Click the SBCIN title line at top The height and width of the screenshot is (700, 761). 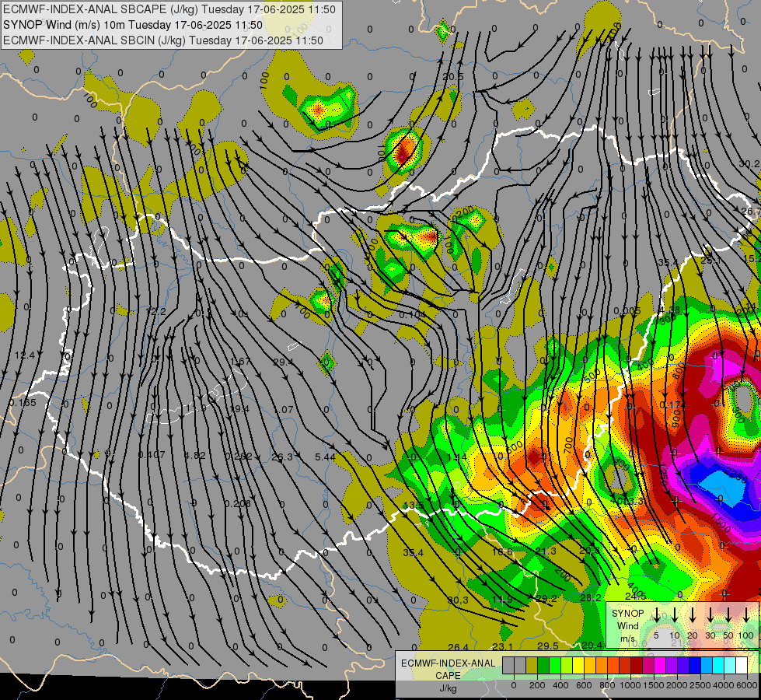[163, 40]
